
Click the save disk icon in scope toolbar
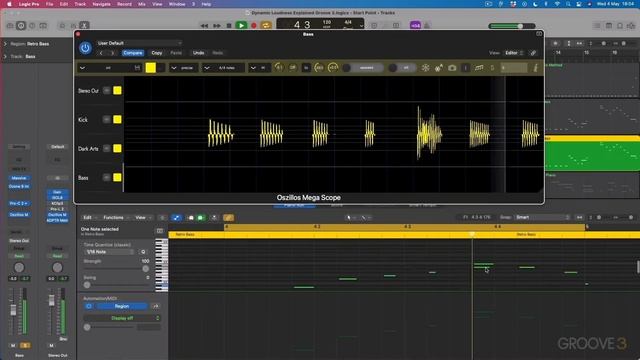(x=137, y=68)
